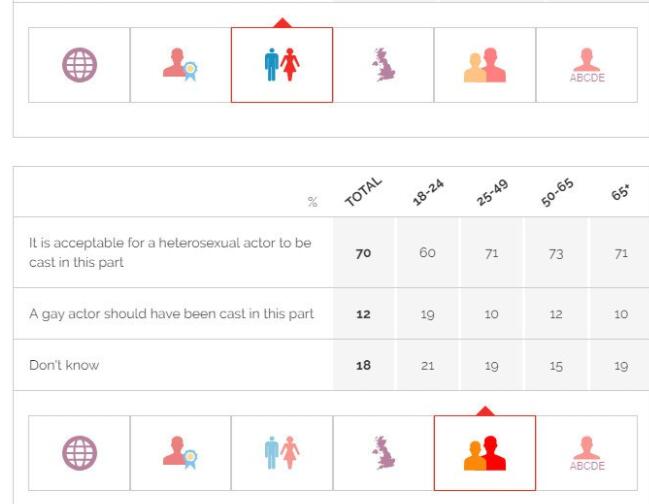Click the globe icon in the upper filter row

tap(79, 65)
